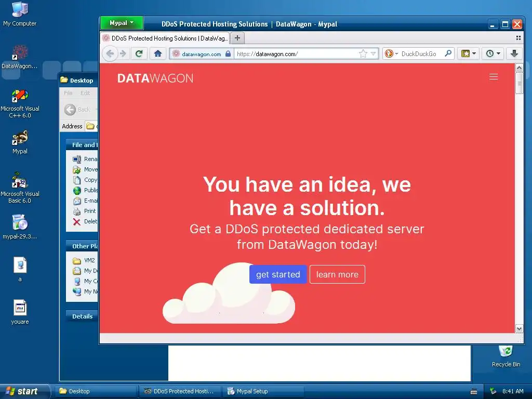The width and height of the screenshot is (532, 399).
Task: Select Mypal raccoon desktop icon
Action: 20,142
